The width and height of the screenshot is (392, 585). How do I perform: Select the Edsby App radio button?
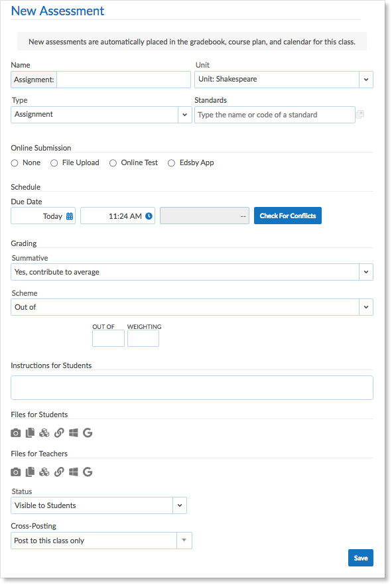pyautogui.click(x=171, y=163)
